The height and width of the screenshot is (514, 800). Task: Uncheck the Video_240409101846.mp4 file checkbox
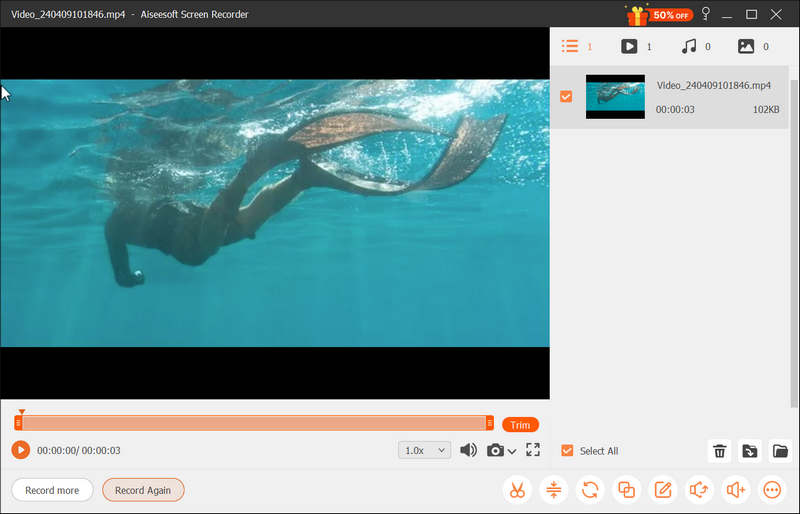(566, 97)
